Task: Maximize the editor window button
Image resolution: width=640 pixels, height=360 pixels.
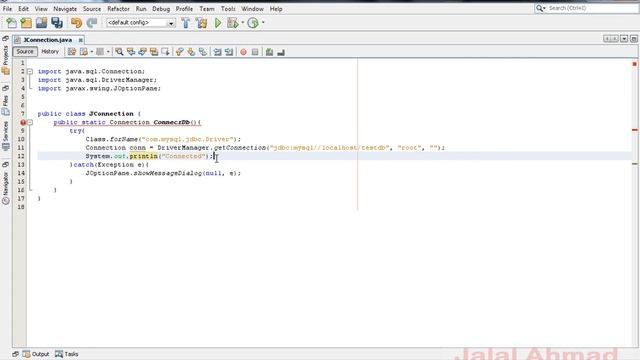Action: tap(633, 39)
